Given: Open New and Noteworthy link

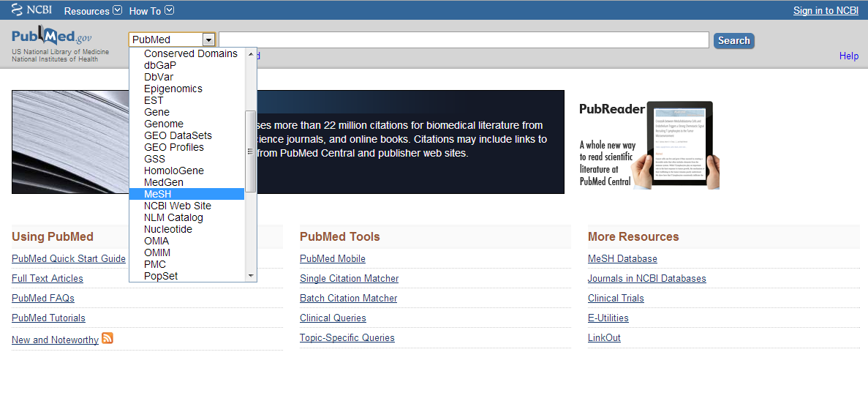Looking at the screenshot, I should click(55, 340).
